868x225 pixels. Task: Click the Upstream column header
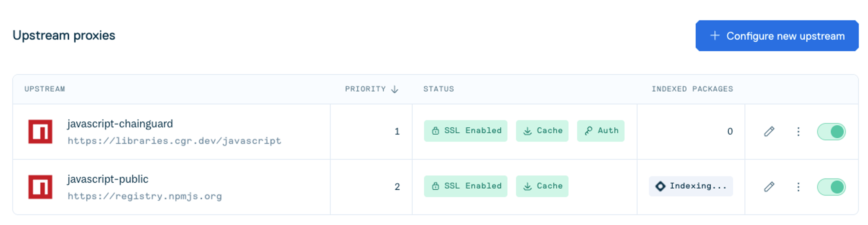(45, 89)
